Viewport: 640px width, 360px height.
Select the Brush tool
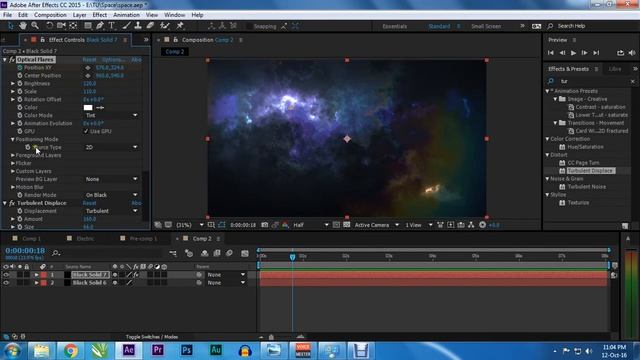[x=127, y=26]
